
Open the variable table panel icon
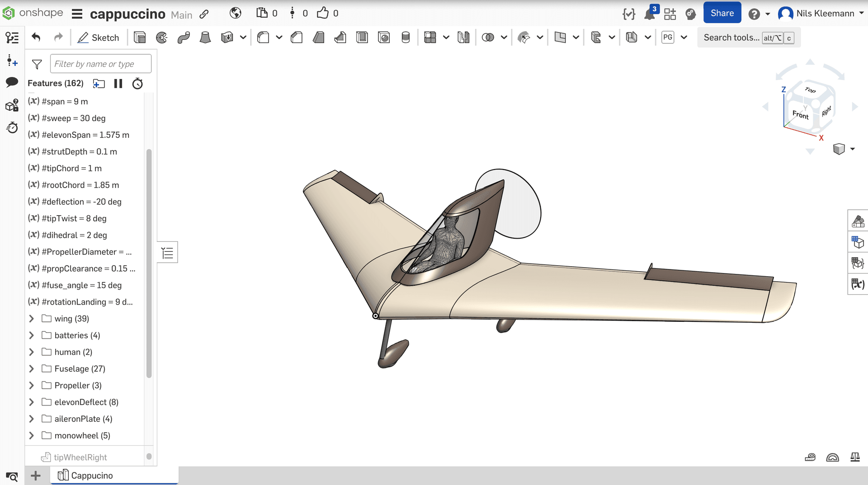pos(858,284)
